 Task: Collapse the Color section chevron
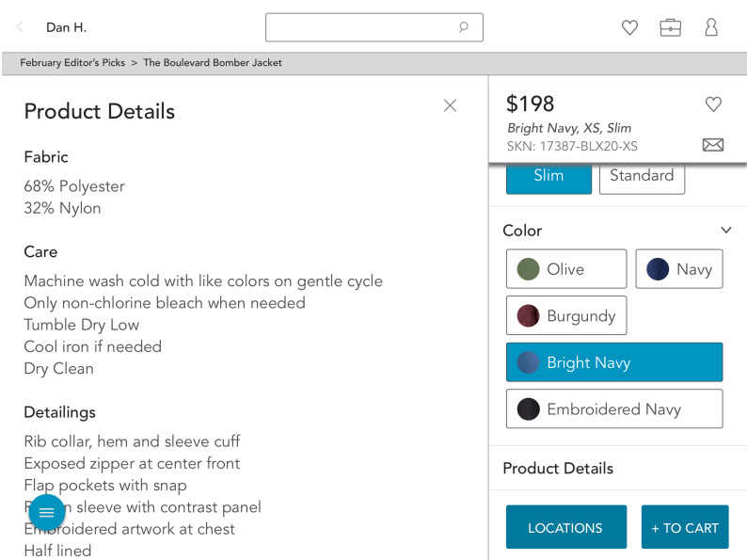click(x=725, y=231)
